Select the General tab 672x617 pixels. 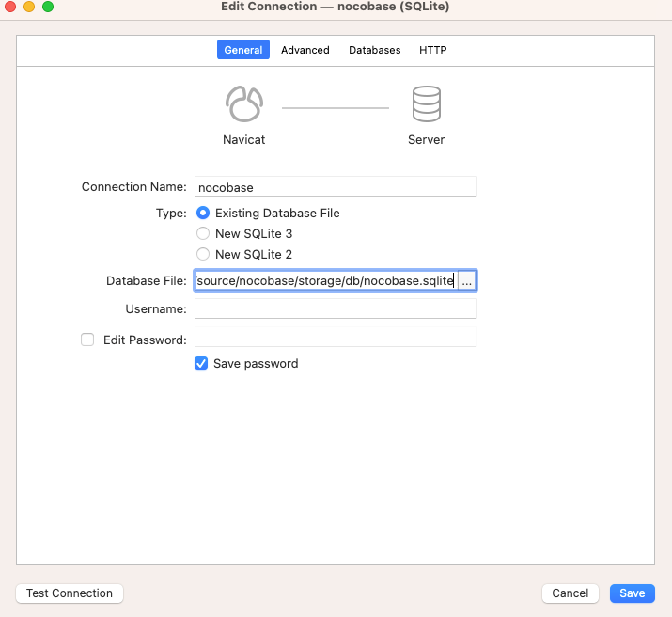tap(243, 50)
